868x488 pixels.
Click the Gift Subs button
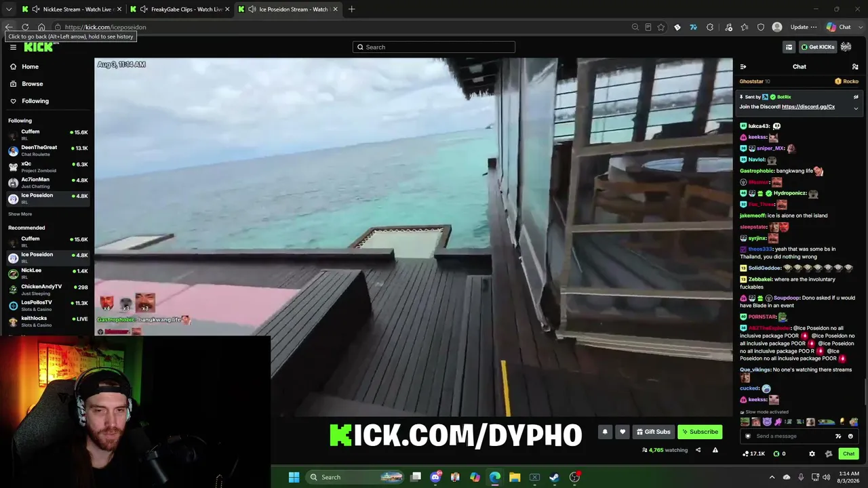coord(654,432)
